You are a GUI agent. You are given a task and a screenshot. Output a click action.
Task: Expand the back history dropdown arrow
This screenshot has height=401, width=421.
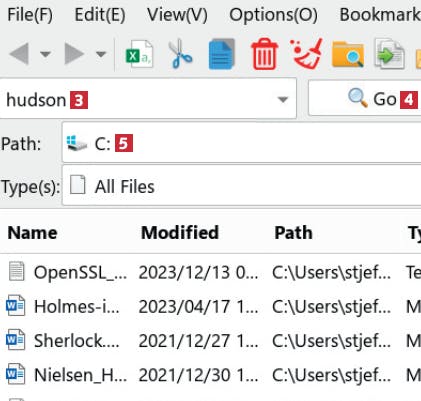click(45, 54)
